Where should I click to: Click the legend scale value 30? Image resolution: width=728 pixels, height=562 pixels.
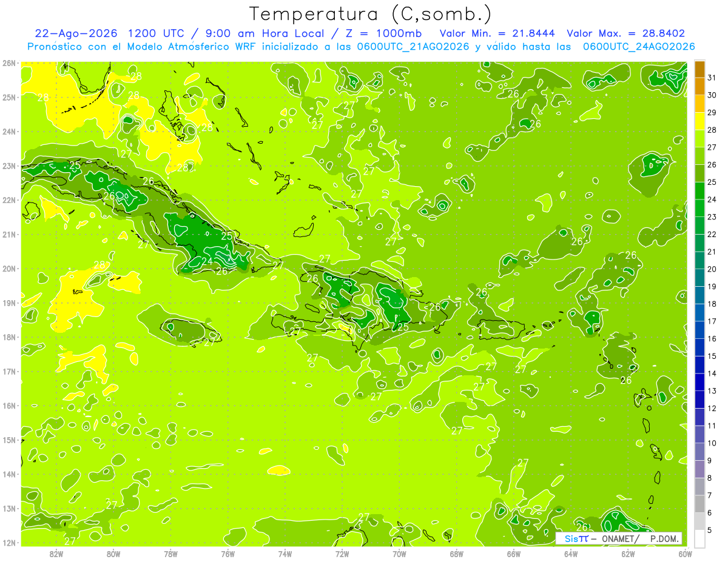coord(712,95)
